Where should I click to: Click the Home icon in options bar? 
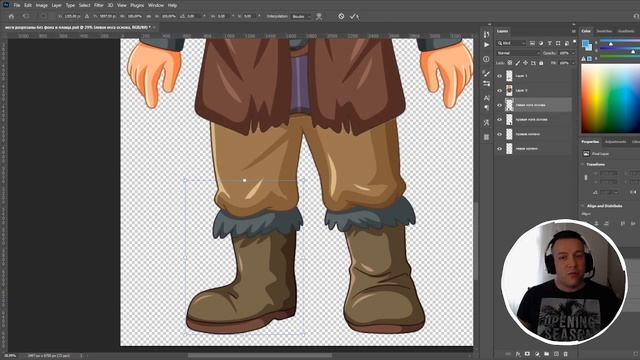11,16
